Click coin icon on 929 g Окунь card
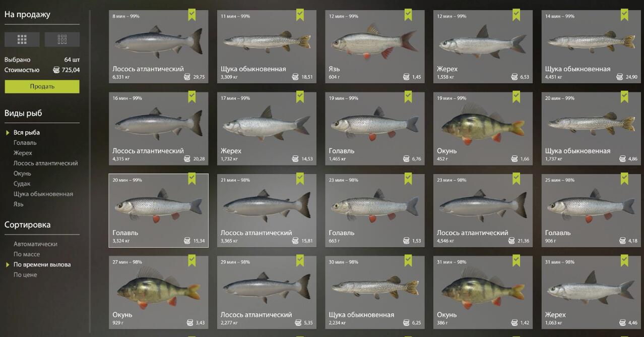644x337 pixels. pyautogui.click(x=190, y=323)
